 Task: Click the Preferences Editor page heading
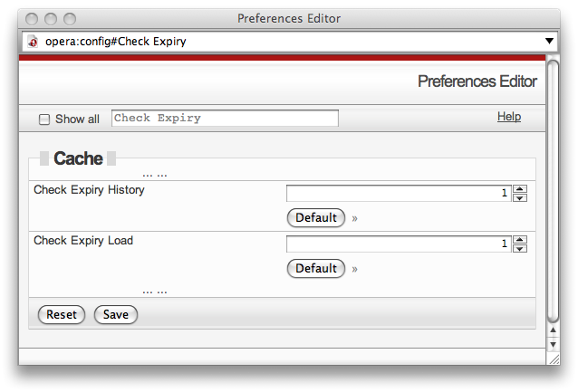(477, 81)
